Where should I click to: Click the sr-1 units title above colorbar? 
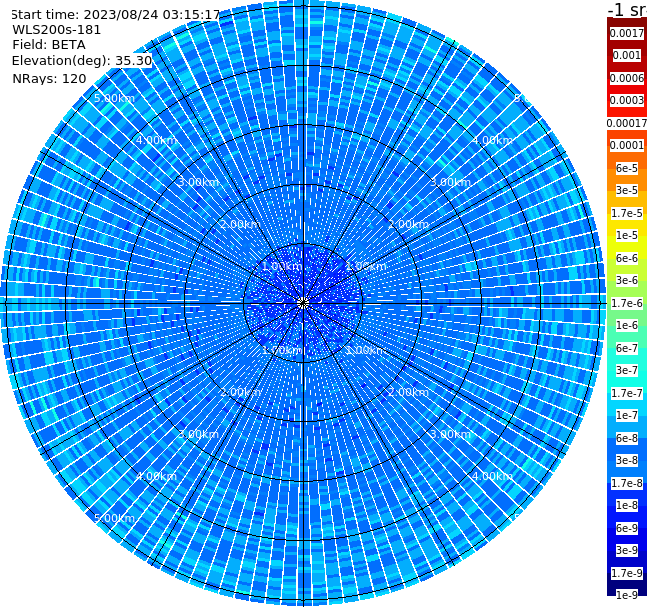627,9
